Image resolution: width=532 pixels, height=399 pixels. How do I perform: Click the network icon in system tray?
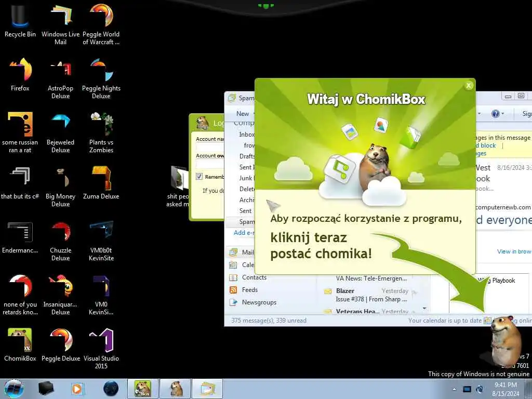tap(467, 389)
